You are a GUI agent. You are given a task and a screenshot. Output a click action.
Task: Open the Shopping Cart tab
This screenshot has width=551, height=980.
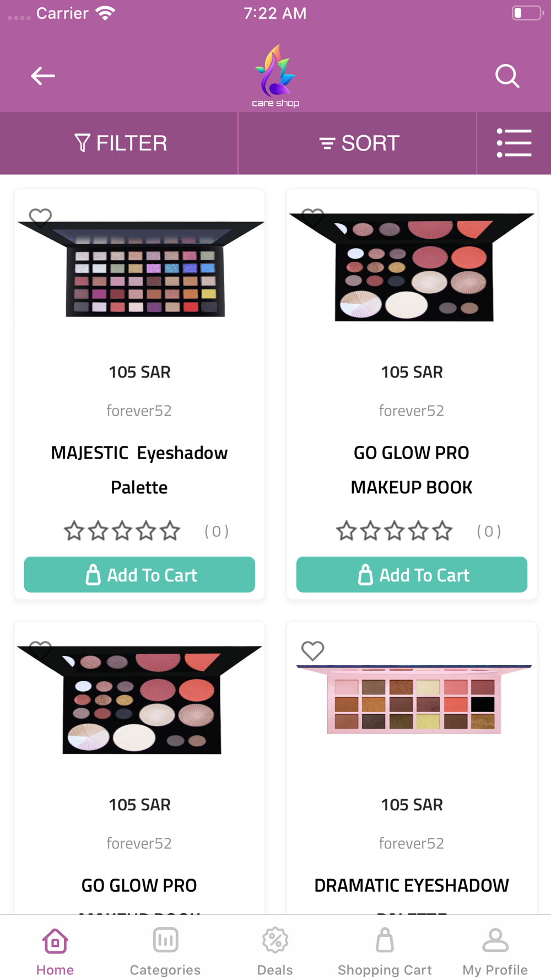[x=385, y=951]
